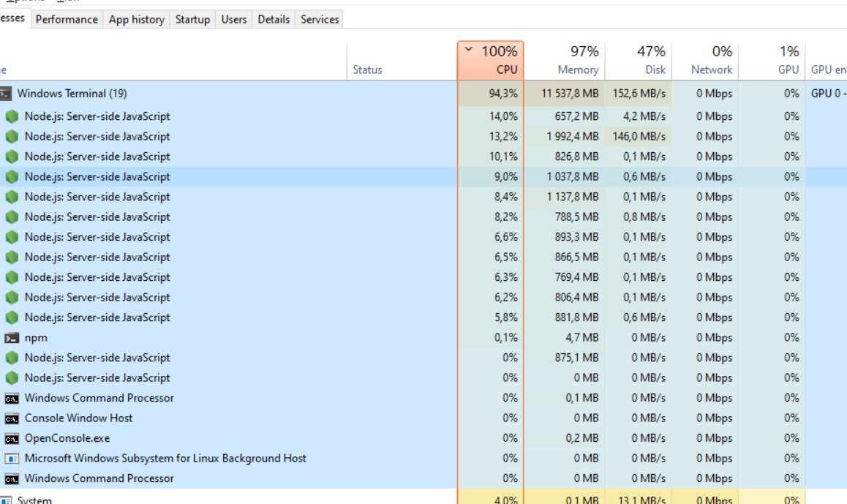Click the GPU engine column header
The height and width of the screenshot is (504, 847).
tap(828, 61)
